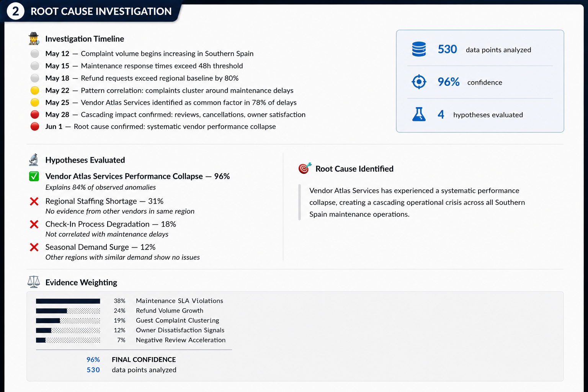Click 'Pattern correlation: complaints cluster around maintenance delays'
Viewport: 588px width, 392px height.
coord(187,90)
